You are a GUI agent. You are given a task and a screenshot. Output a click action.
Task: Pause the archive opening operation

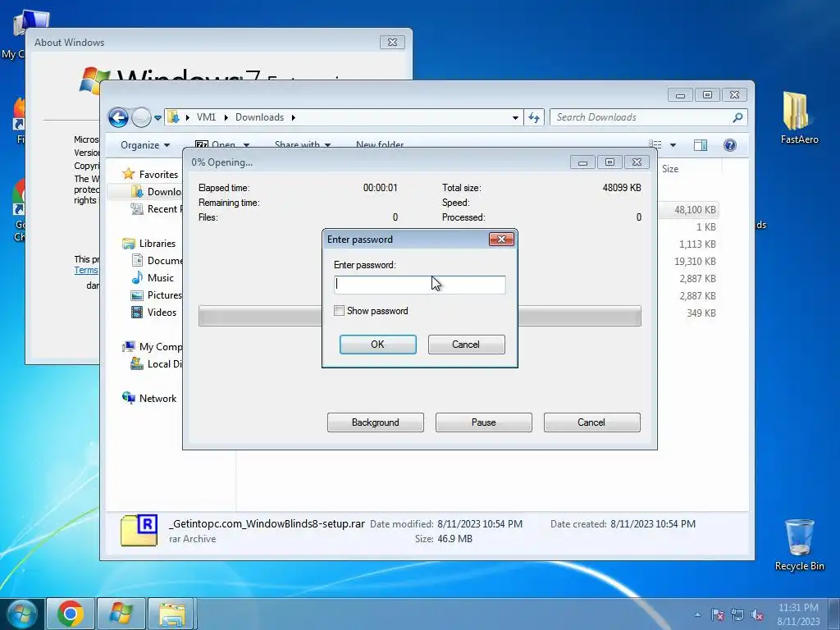pos(483,422)
